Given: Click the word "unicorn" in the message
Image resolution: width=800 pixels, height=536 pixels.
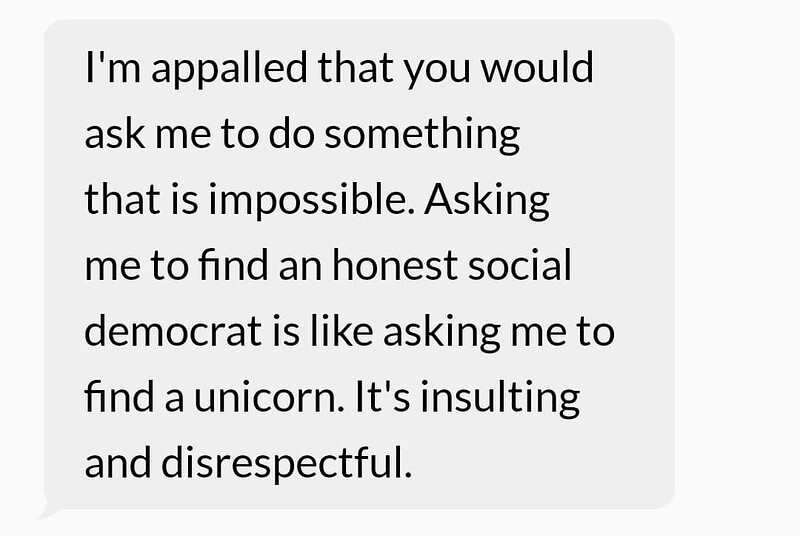Looking at the screenshot, I should tap(265, 398).
